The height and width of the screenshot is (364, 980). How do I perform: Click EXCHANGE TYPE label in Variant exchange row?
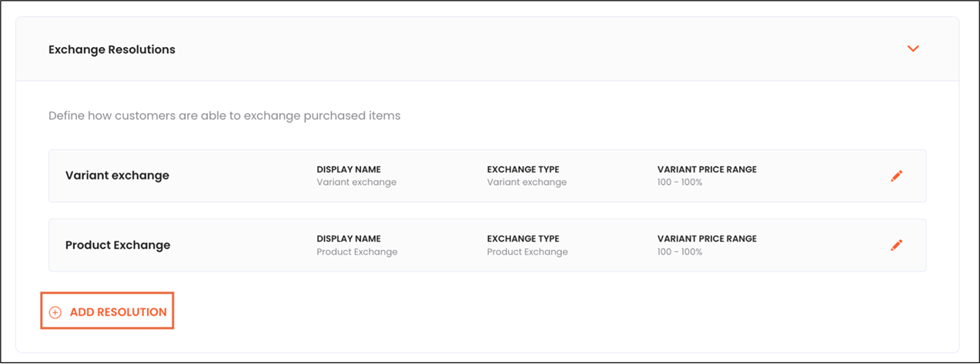523,169
